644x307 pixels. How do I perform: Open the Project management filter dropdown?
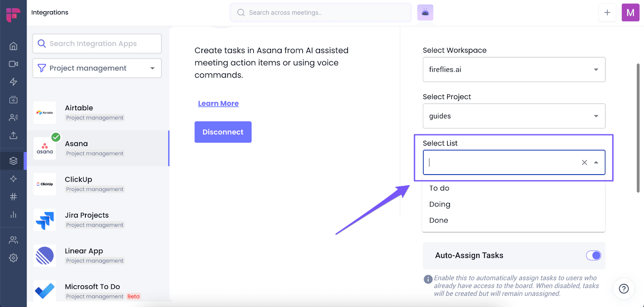point(97,68)
